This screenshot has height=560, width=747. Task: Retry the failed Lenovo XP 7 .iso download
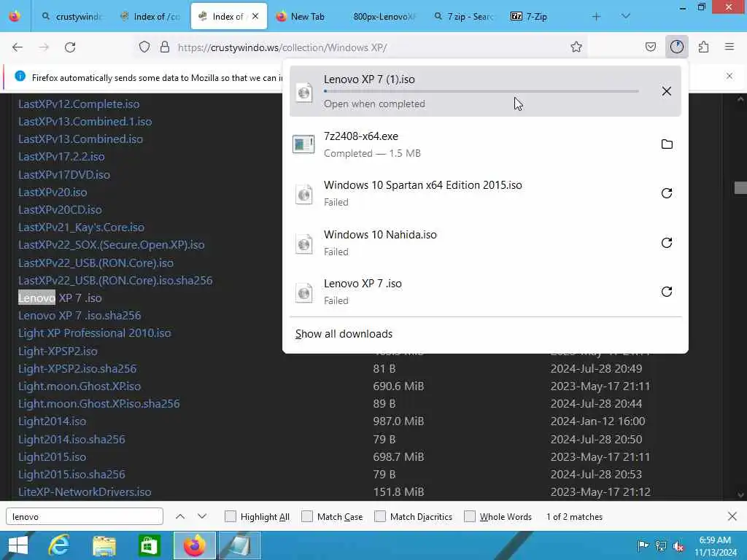coord(667,292)
